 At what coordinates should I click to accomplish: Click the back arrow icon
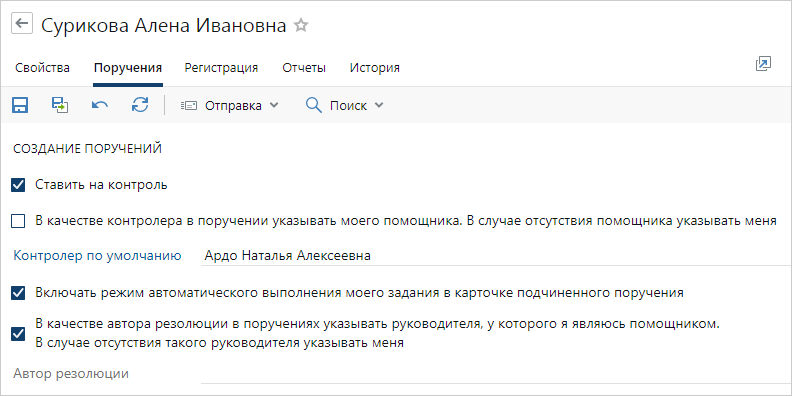coord(22,24)
